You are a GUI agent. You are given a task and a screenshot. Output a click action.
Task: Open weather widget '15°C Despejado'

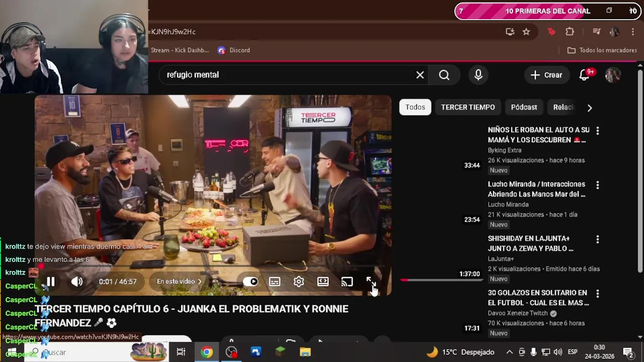click(x=460, y=352)
